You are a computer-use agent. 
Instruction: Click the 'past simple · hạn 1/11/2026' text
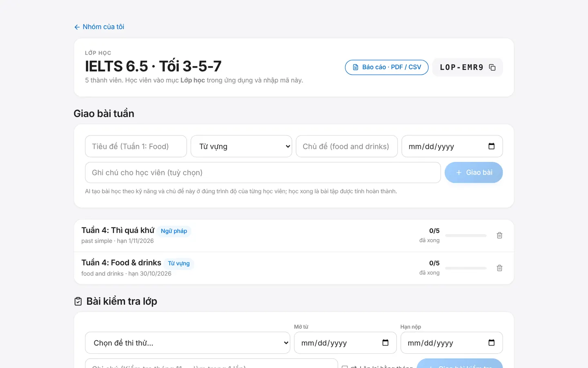[x=118, y=241]
